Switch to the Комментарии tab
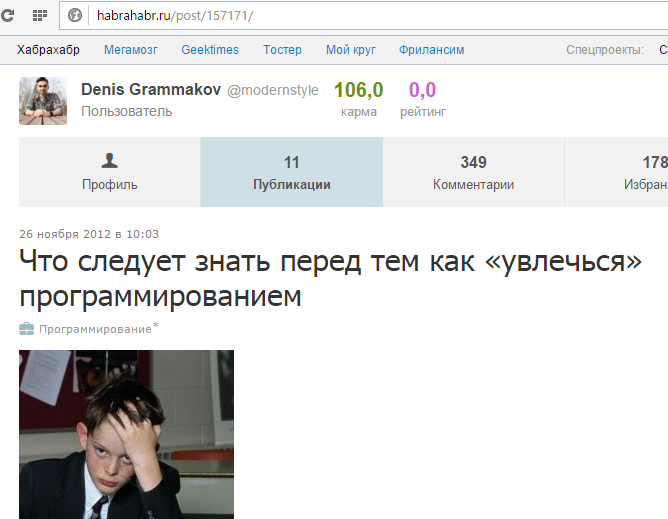This screenshot has width=668, height=519. point(473,172)
